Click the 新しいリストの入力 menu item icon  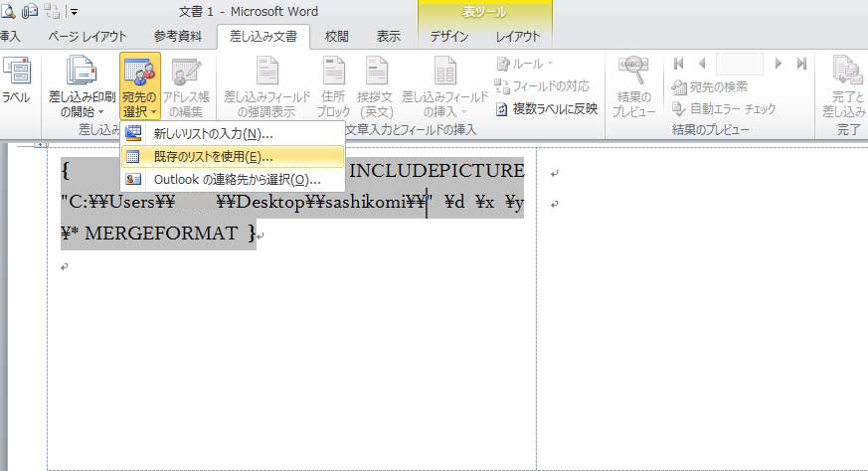pos(133,133)
